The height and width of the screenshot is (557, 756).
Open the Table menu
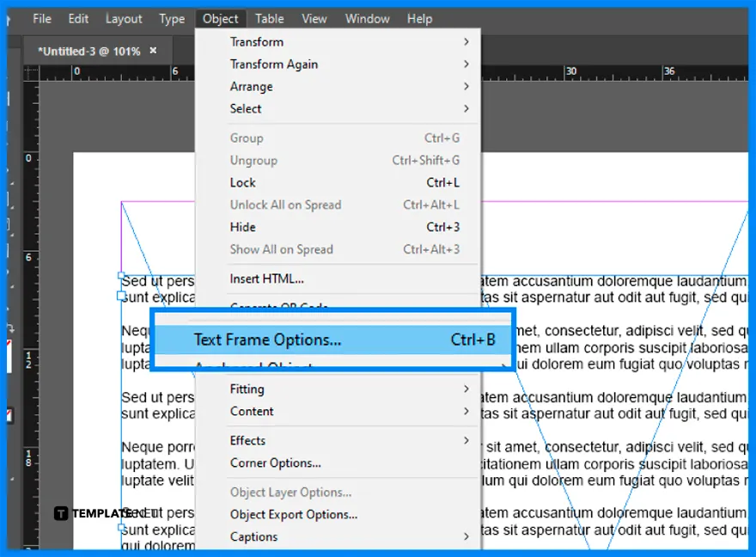(269, 18)
